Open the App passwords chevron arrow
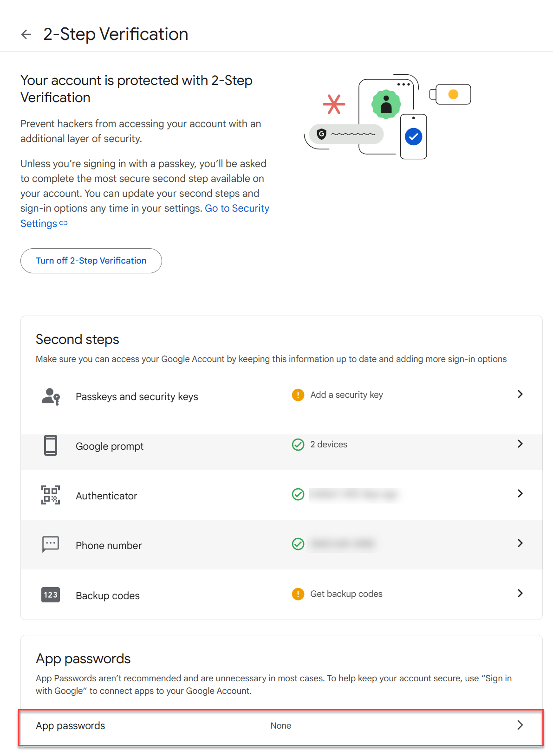 coord(520,725)
